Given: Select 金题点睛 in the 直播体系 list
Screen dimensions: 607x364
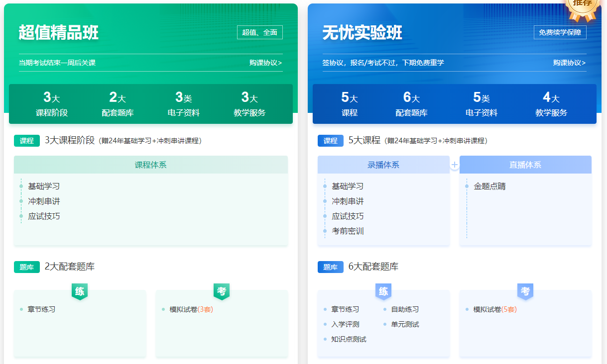Looking at the screenshot, I should (x=489, y=186).
